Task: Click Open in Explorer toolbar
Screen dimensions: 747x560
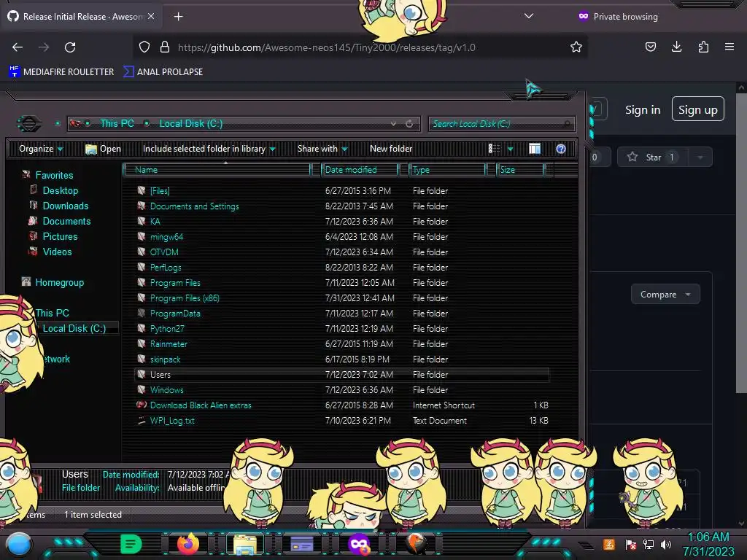Action: pos(103,149)
